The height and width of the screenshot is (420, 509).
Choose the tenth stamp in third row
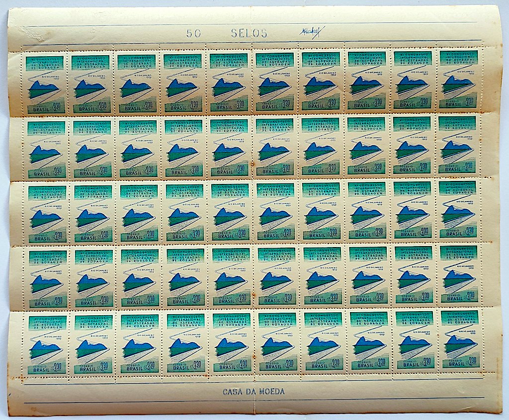pyautogui.click(x=458, y=209)
